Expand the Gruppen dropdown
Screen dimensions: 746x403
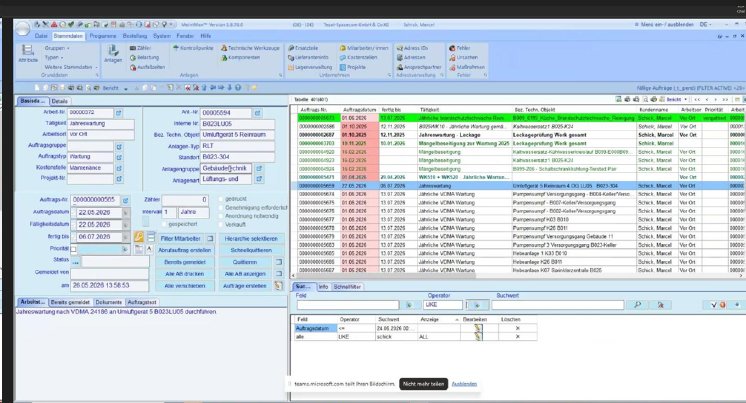[x=57, y=48]
